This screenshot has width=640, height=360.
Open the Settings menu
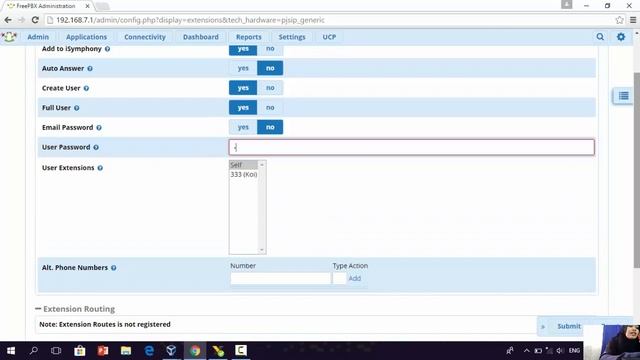point(292,37)
